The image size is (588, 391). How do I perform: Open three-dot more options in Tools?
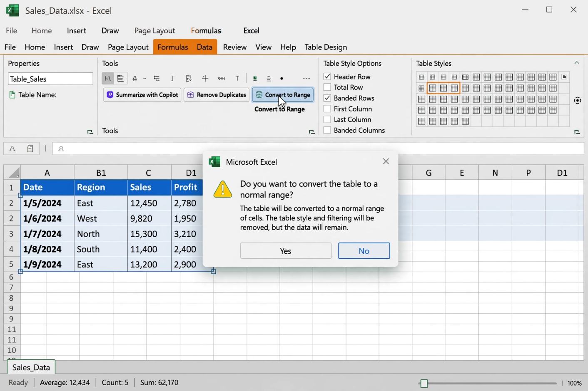pyautogui.click(x=306, y=78)
